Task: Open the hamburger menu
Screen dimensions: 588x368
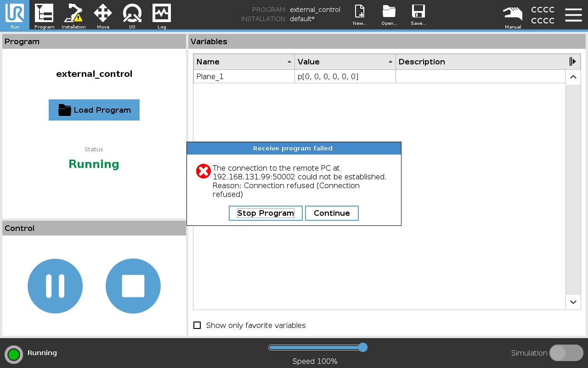Action: pos(573,15)
